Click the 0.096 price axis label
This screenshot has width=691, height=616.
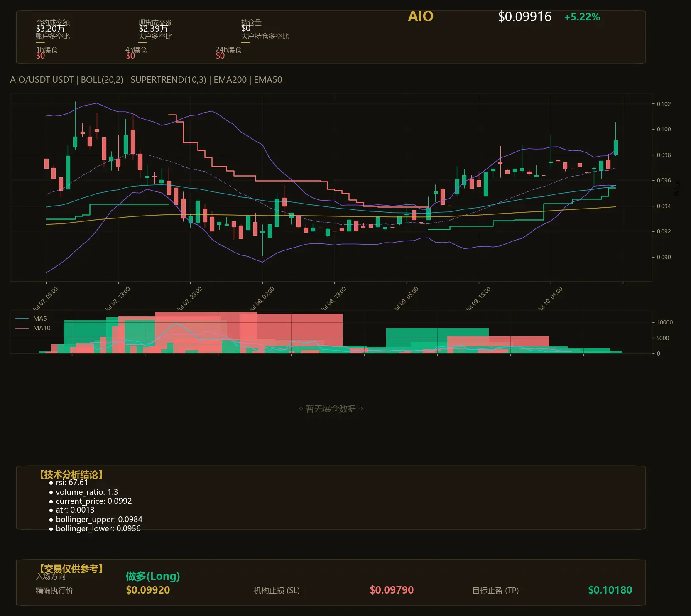coord(664,180)
